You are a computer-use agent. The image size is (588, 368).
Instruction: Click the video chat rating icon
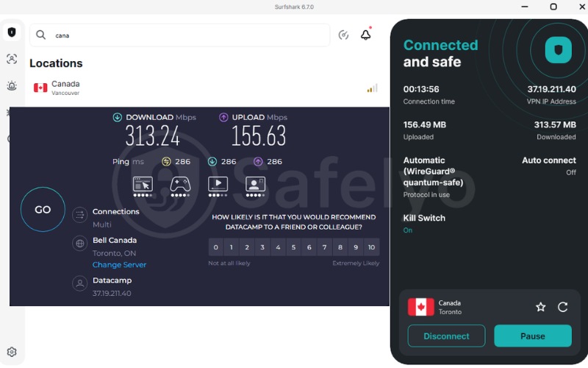[255, 186]
